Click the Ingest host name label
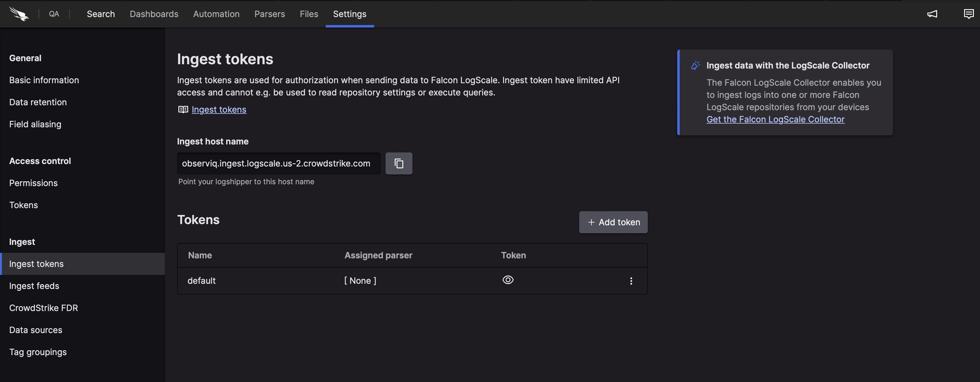Screen dimensions: 980x382 (x=213, y=141)
